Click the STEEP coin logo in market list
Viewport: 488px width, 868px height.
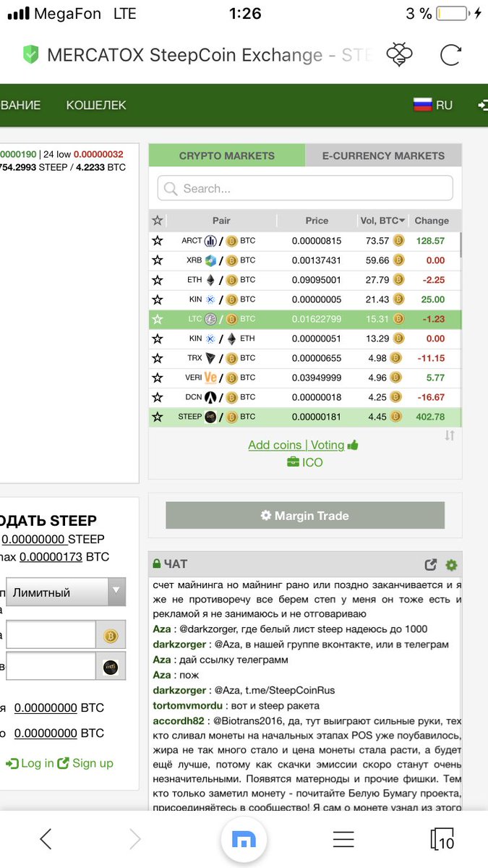point(210,417)
